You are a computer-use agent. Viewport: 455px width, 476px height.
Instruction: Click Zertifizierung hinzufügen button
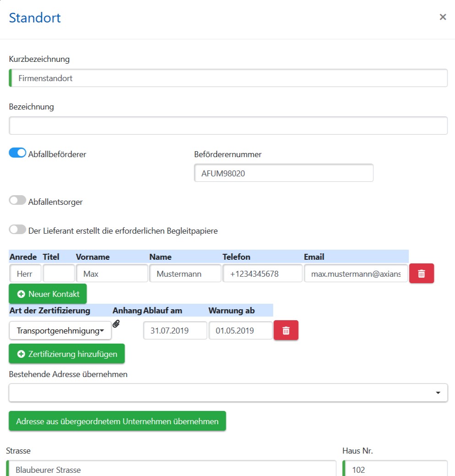(67, 354)
